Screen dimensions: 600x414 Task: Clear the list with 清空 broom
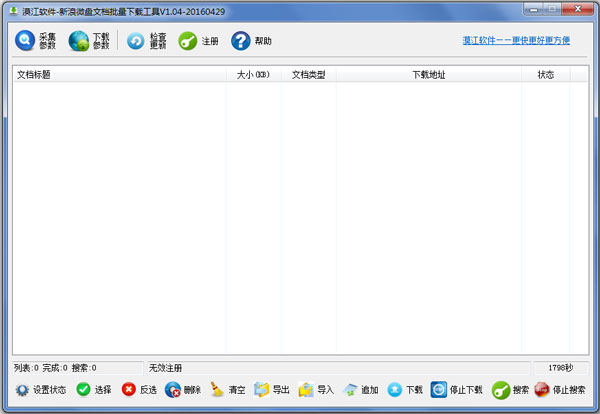click(x=228, y=390)
